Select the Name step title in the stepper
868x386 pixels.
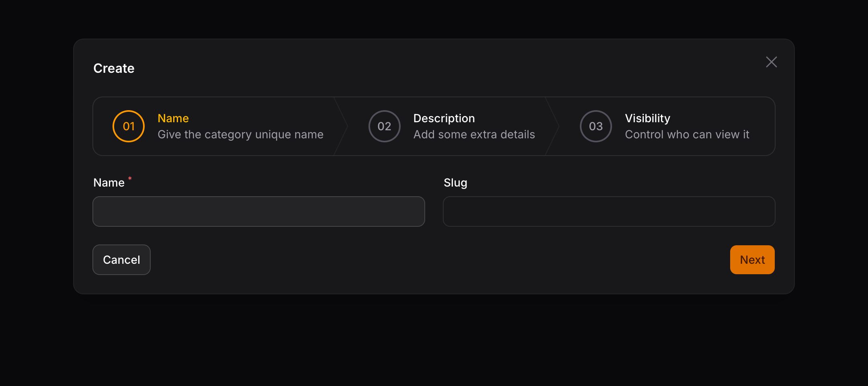(x=173, y=118)
